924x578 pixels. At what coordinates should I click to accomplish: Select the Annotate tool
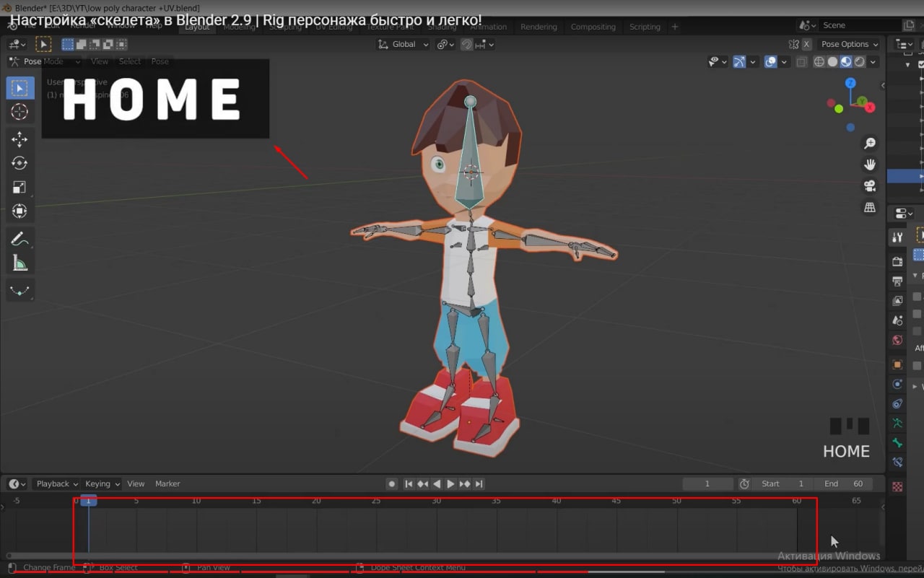click(19, 239)
